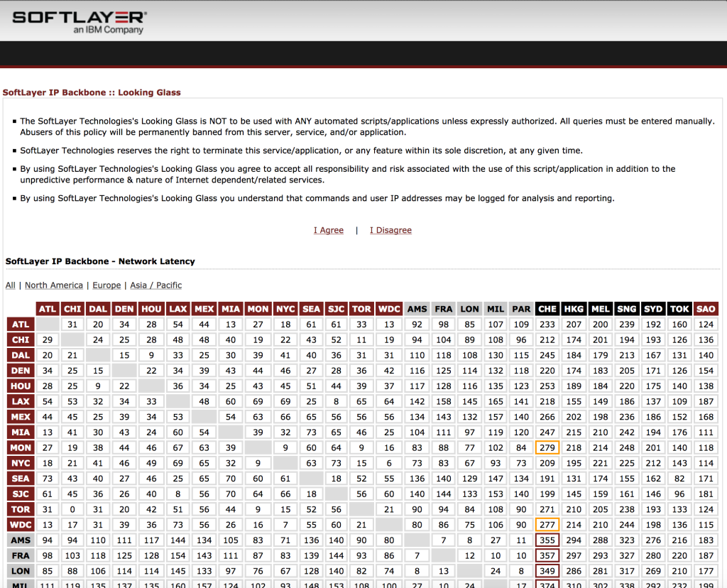Image resolution: width=727 pixels, height=588 pixels.
Task: Click the AMS row label
Action: 21,540
